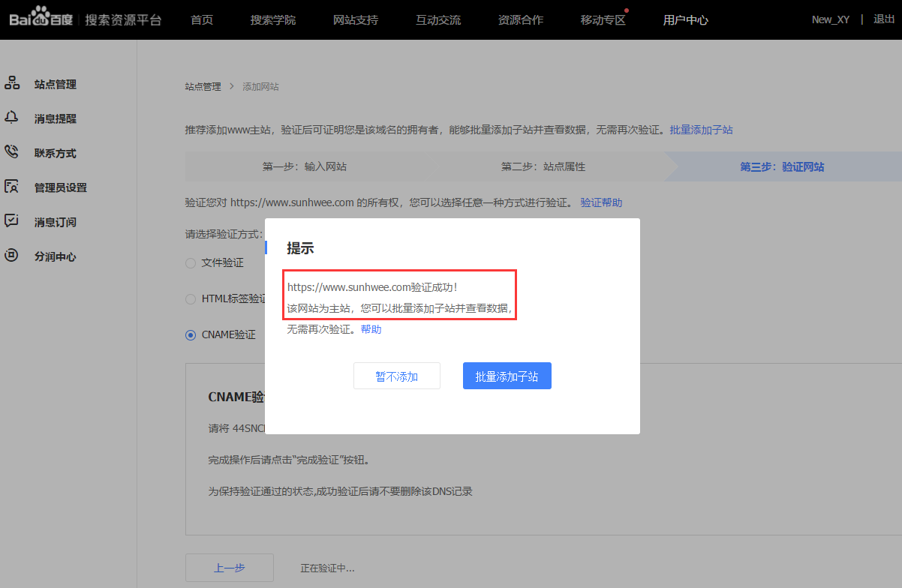The height and width of the screenshot is (588, 902).
Task: Click 站点管理 in the breadcrumb
Action: (203, 87)
